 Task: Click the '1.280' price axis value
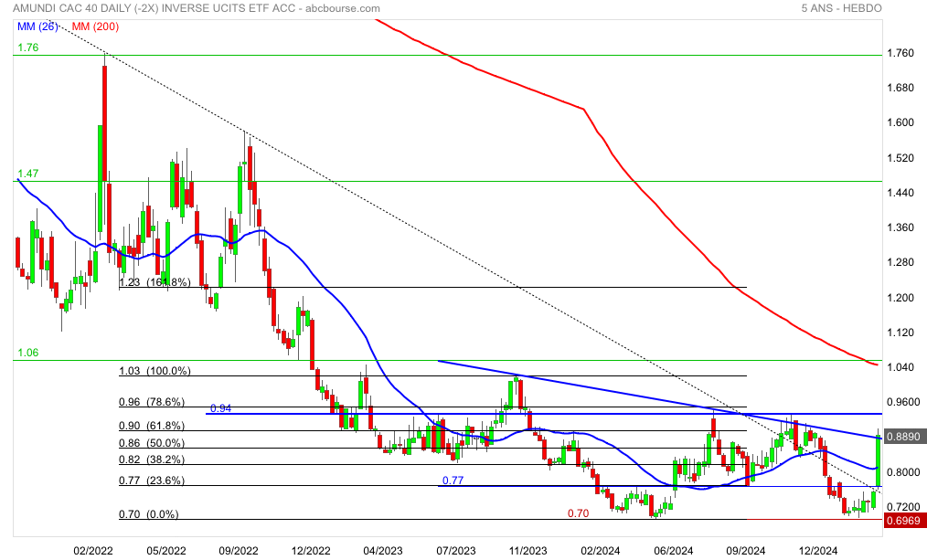900,263
